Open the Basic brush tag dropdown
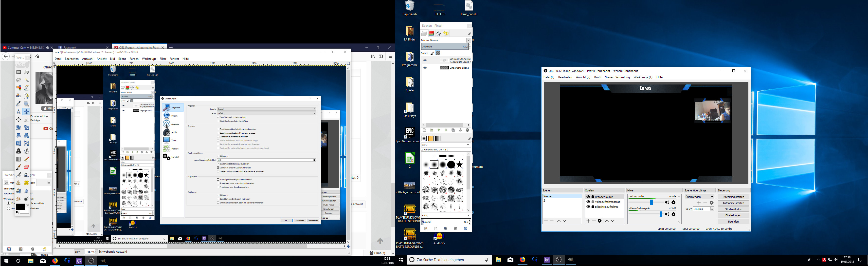Viewport: 868px width, 268px height. tap(468, 215)
